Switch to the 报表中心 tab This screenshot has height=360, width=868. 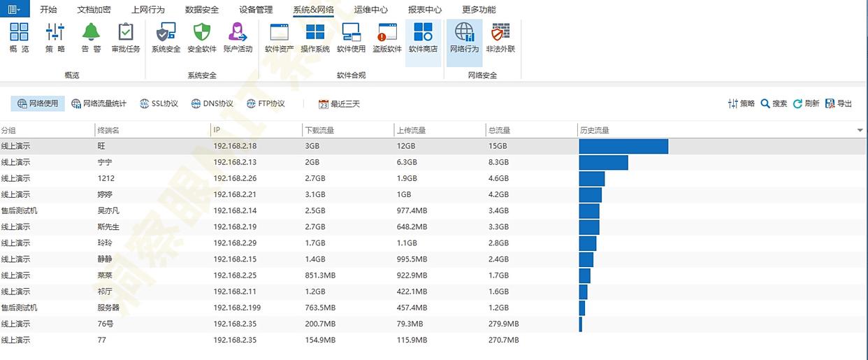[x=425, y=9]
